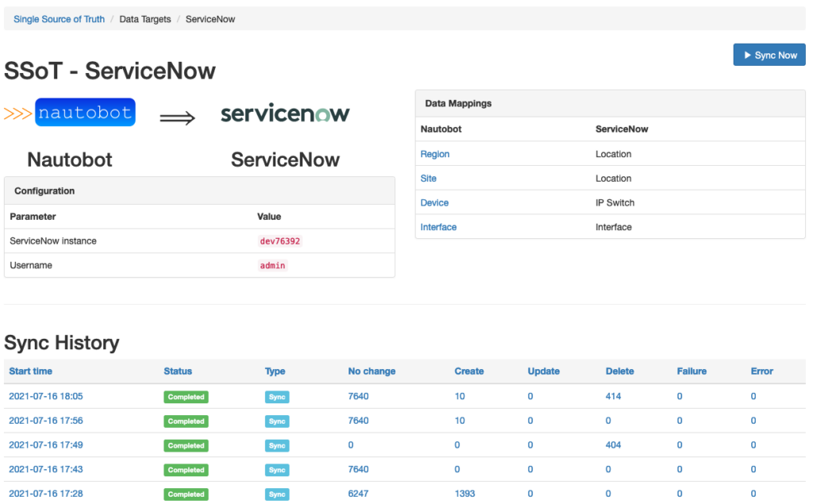
Task: Click the Nautobot logo image
Action: pos(70,113)
